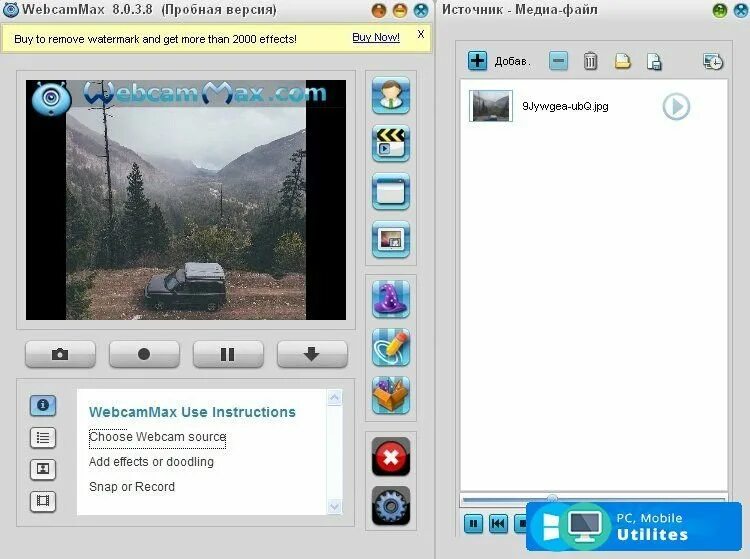Viewport: 750px width, 559px height.
Task: Click the 9Jywgea-ubQ.jpg file name
Action: 565,106
